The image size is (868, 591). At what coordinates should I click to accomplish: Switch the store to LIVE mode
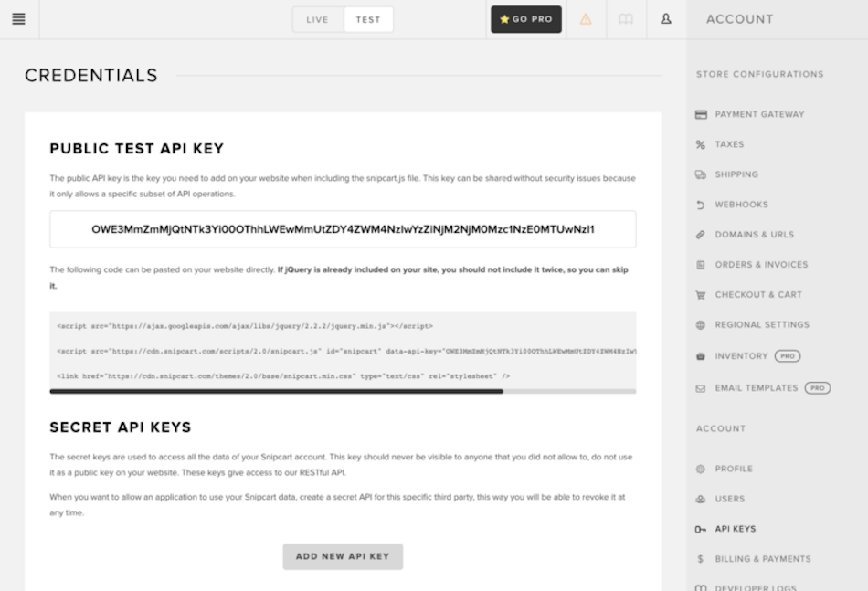317,18
